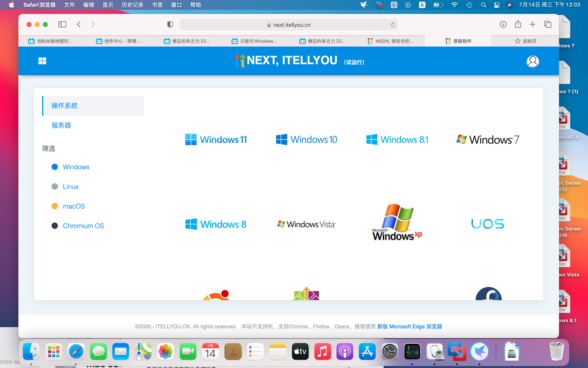
Task: Show Safari downloads
Action: click(503, 24)
